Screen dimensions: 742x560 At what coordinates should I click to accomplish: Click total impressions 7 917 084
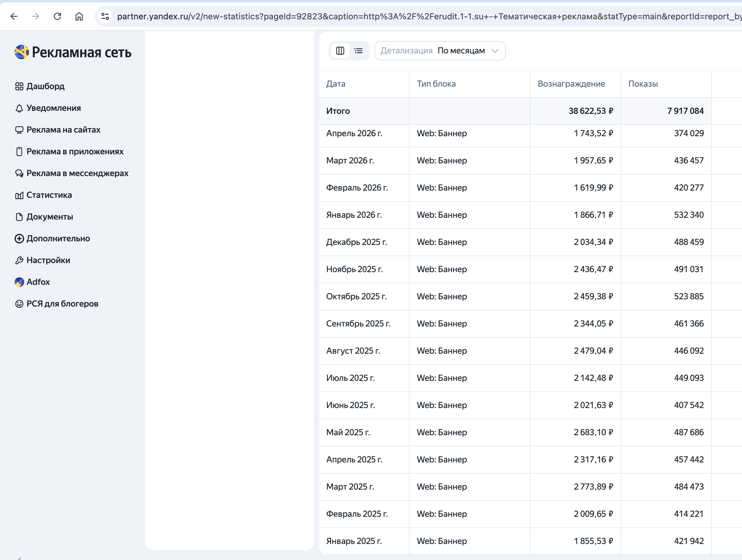point(685,111)
